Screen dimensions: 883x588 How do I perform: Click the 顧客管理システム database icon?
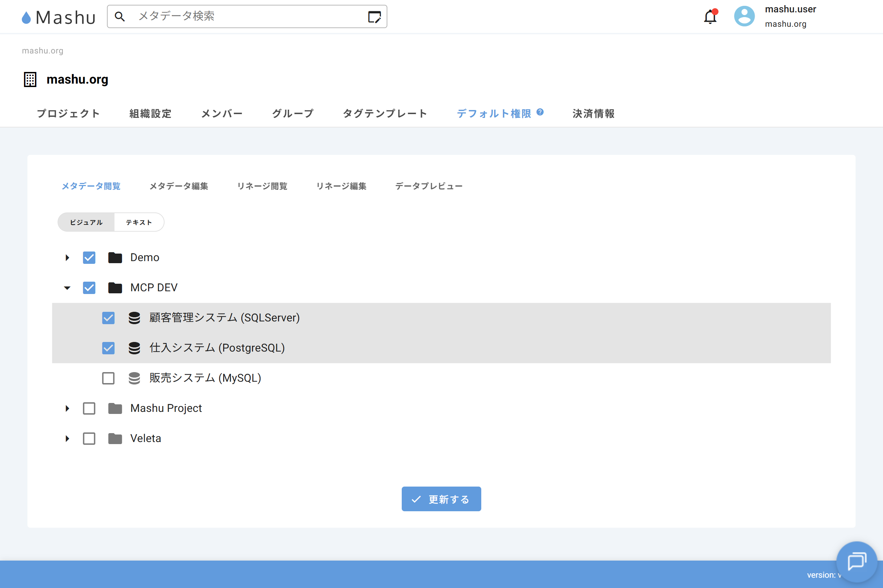click(134, 318)
